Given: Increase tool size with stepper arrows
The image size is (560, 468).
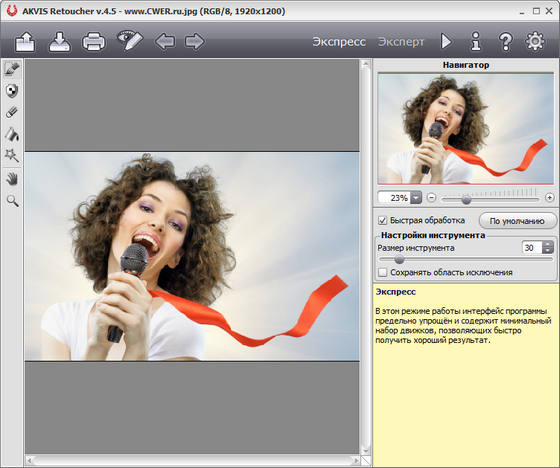Looking at the screenshot, I should (548, 244).
